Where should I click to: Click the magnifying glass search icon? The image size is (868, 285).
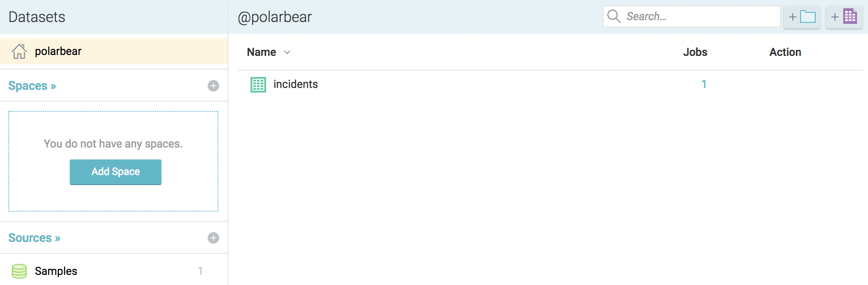[x=614, y=16]
